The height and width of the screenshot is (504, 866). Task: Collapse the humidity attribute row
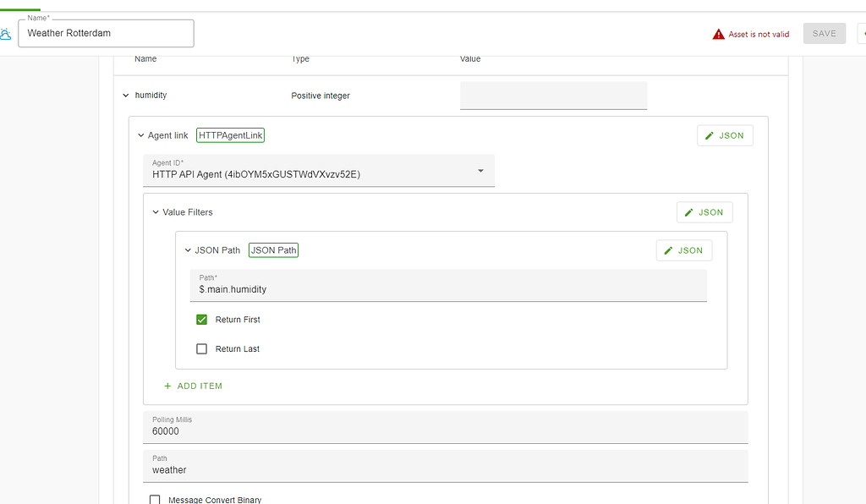[126, 96]
